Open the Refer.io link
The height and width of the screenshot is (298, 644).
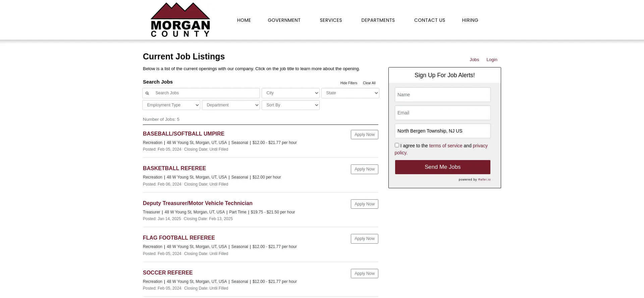click(x=484, y=180)
